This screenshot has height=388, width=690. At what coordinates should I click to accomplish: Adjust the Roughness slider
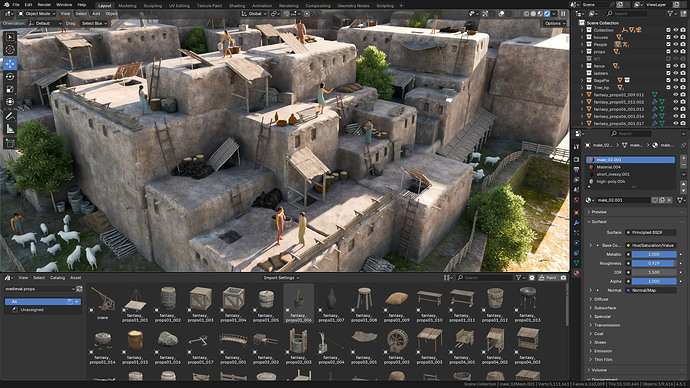click(654, 264)
